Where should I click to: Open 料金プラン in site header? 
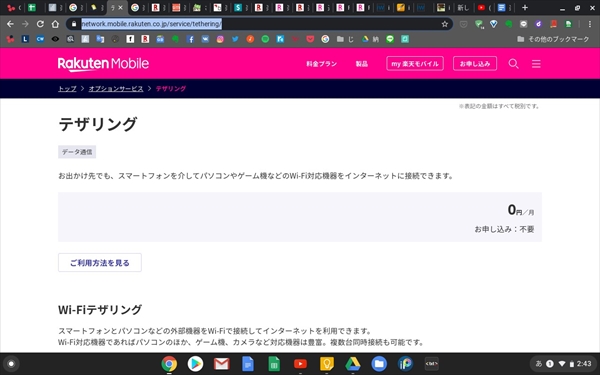click(x=321, y=64)
